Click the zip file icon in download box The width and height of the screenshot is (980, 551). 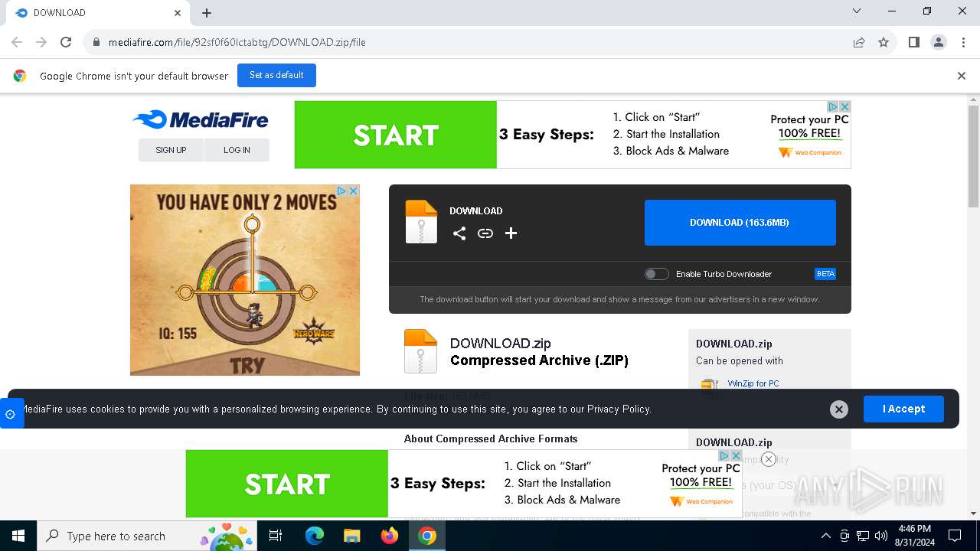[421, 222]
